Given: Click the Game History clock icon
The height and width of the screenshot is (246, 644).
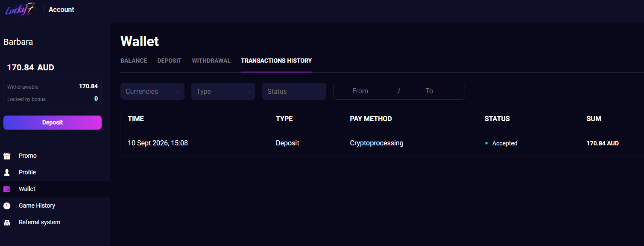Looking at the screenshot, I should [x=7, y=205].
